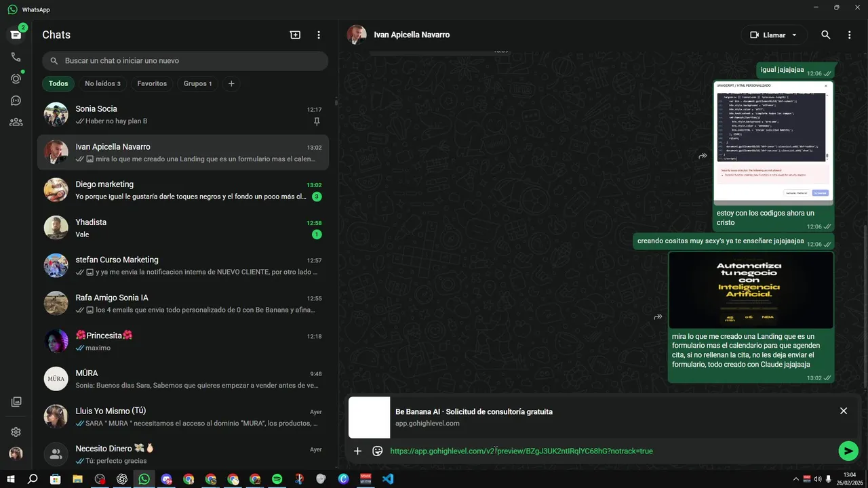Open the code screenshot image message
Image resolution: width=868 pixels, height=488 pixels.
773,142
